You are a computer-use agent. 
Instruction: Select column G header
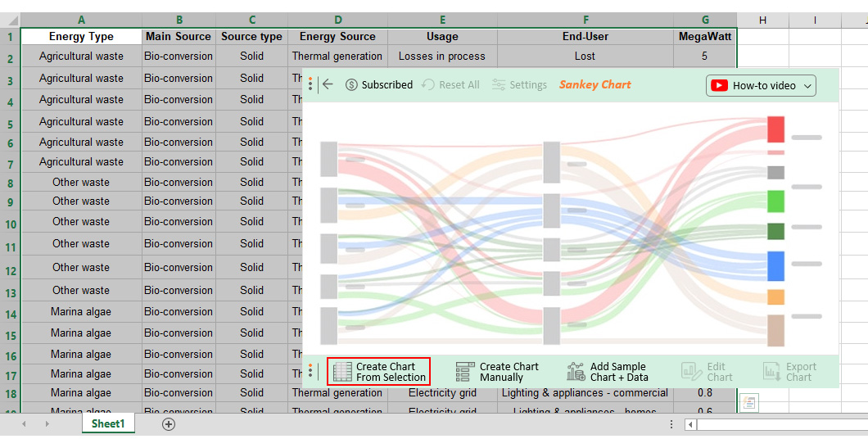705,20
